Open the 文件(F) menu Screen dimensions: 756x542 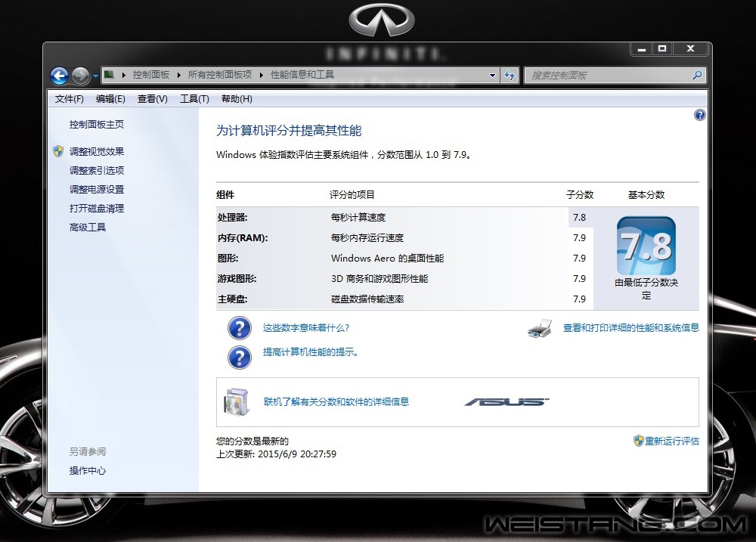pyautogui.click(x=69, y=99)
